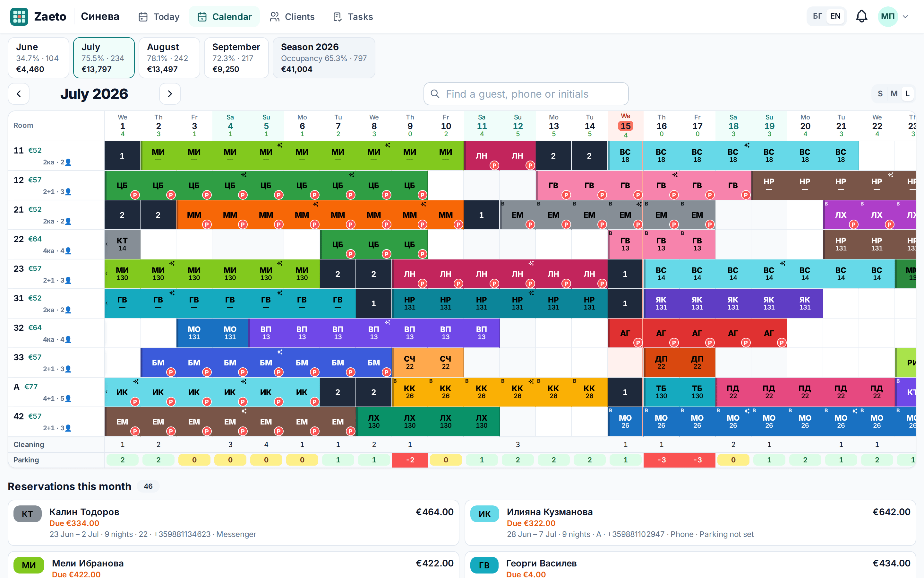Click the July 2026 heading
The height and width of the screenshot is (578, 924).
tap(94, 94)
